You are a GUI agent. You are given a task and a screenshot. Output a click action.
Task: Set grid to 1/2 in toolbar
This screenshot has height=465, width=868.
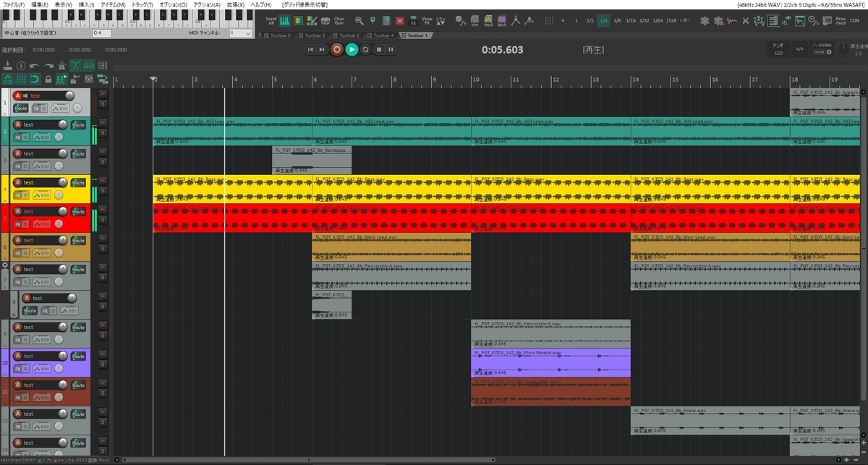point(590,20)
